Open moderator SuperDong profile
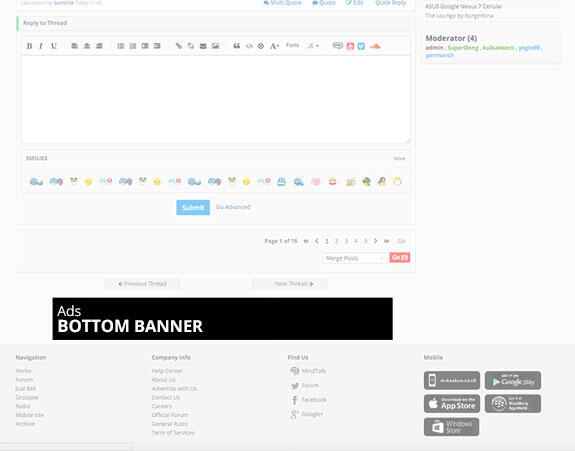 pyautogui.click(x=463, y=48)
